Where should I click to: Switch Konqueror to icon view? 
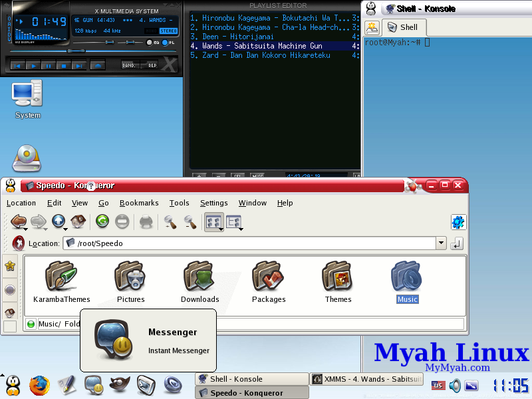213,222
